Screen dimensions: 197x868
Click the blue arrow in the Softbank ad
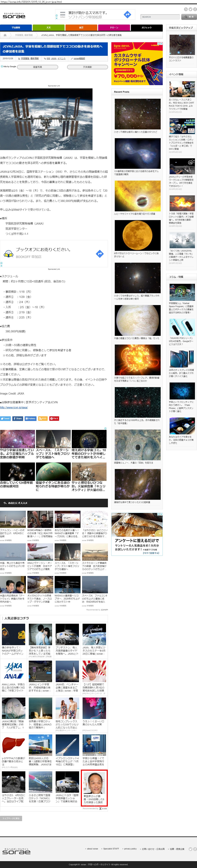pyautogui.click(x=127, y=14)
